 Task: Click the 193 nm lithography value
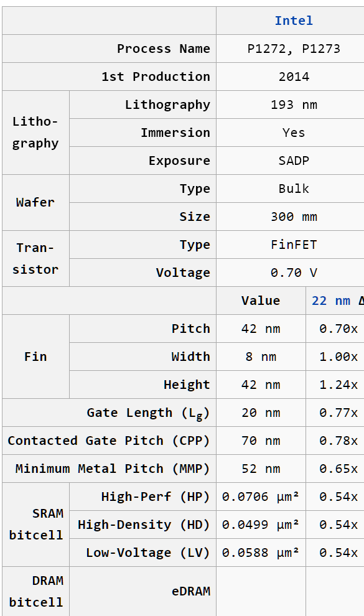tap(294, 105)
